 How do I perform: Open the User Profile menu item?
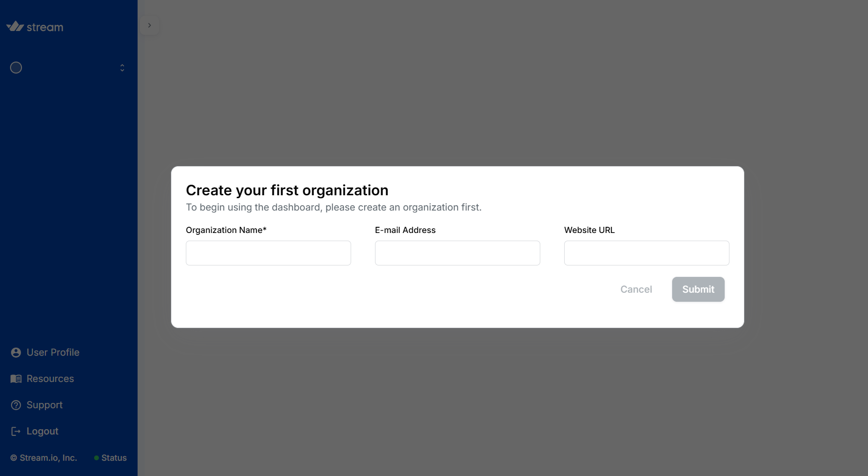click(53, 352)
